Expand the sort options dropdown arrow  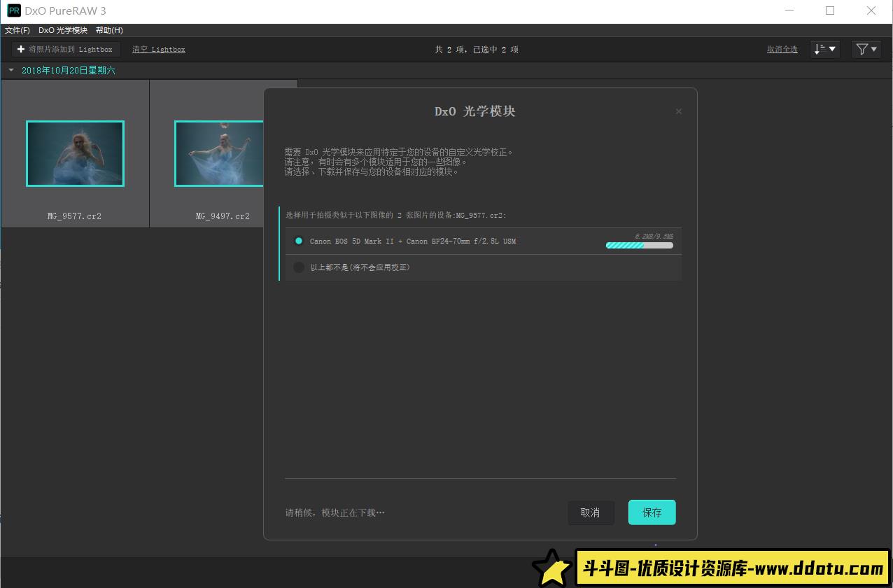831,49
